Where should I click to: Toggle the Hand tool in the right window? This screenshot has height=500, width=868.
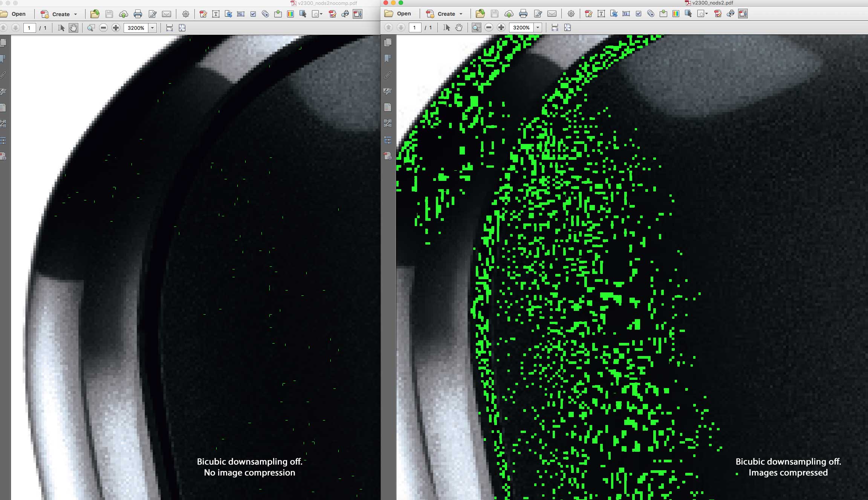(459, 28)
